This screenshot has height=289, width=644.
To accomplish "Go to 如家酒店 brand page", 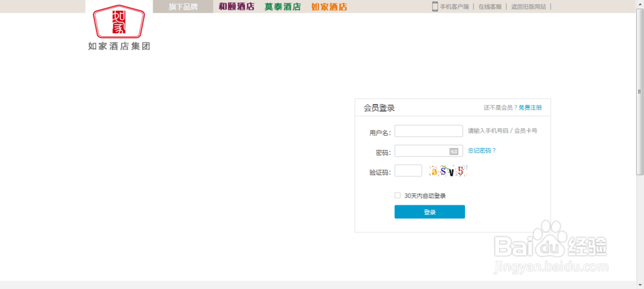I will tap(329, 6).
